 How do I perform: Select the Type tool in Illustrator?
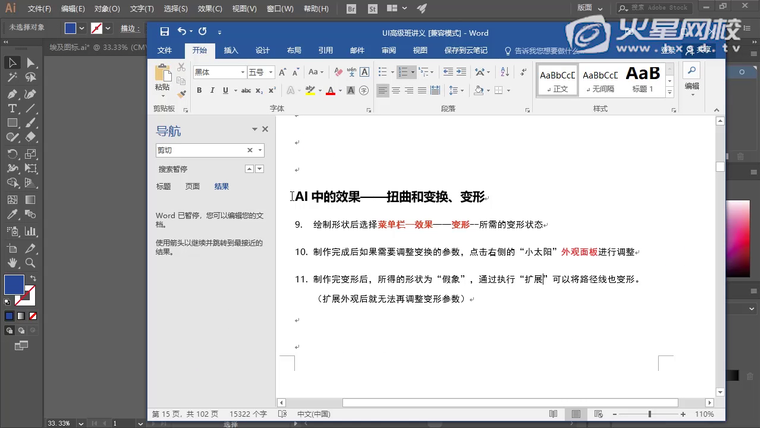(12, 108)
